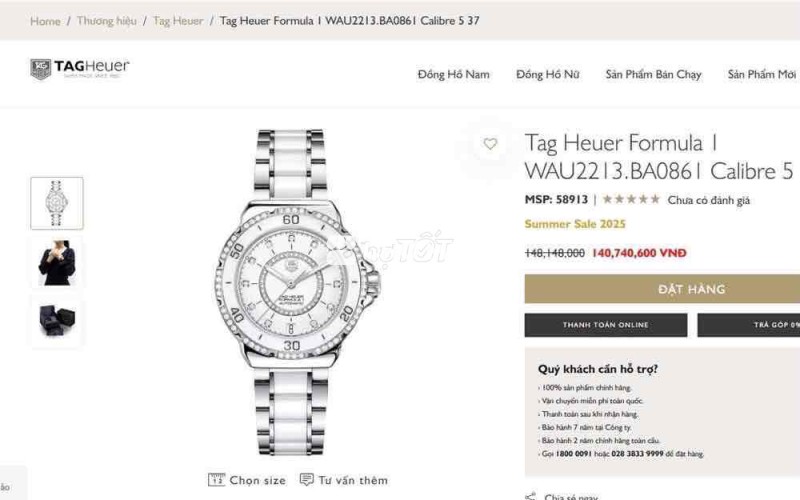Click the heart wishlist icon
The height and width of the screenshot is (500, 800).
pyautogui.click(x=490, y=144)
